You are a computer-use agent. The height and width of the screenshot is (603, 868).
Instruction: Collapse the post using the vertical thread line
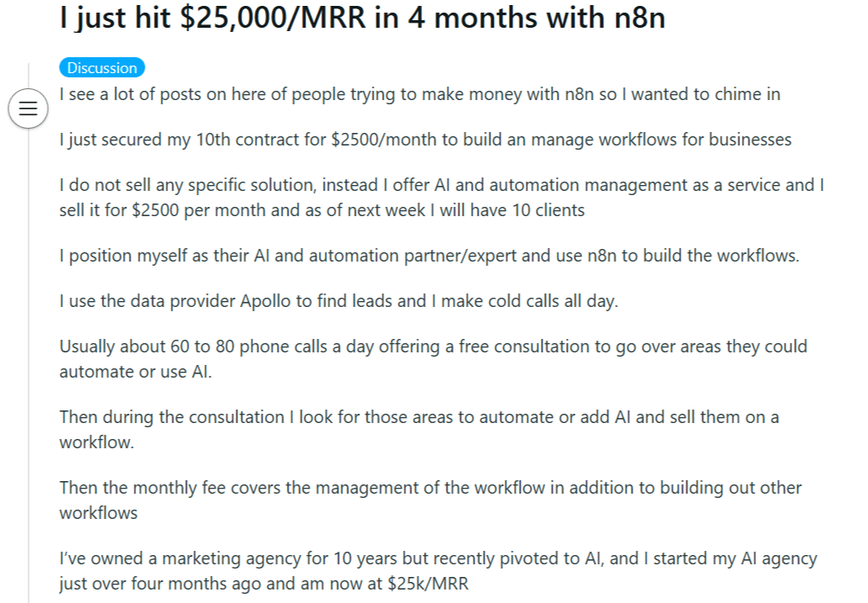click(29, 366)
